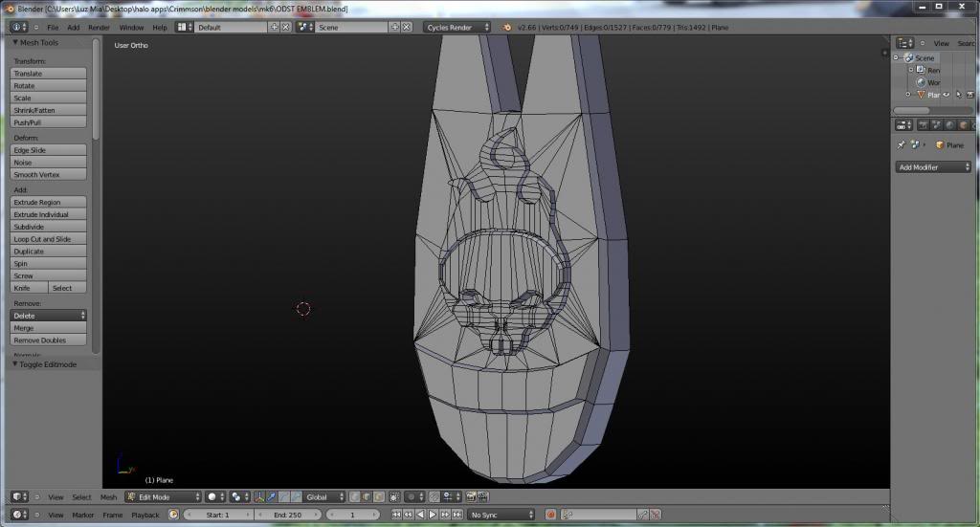The height and width of the screenshot is (527, 980).
Task: Collapse the Mesh Tools panel
Action: click(15, 42)
